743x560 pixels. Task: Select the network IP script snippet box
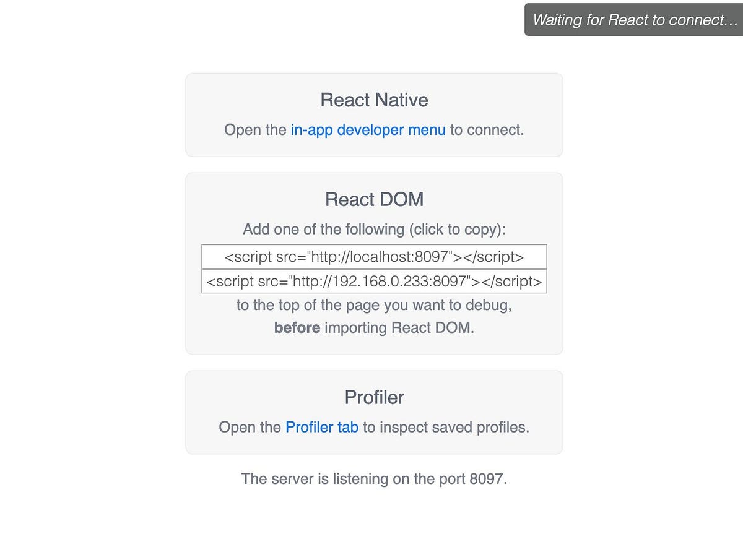tap(374, 281)
